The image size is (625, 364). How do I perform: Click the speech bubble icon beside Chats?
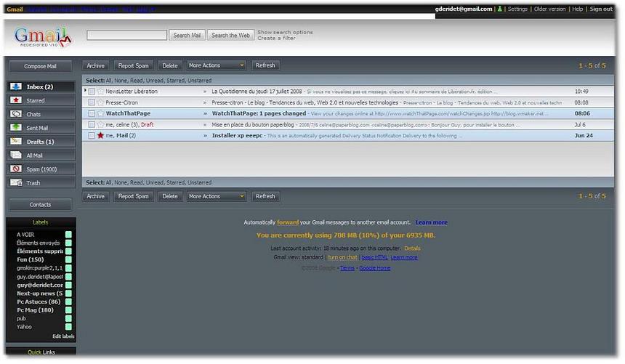pos(16,114)
